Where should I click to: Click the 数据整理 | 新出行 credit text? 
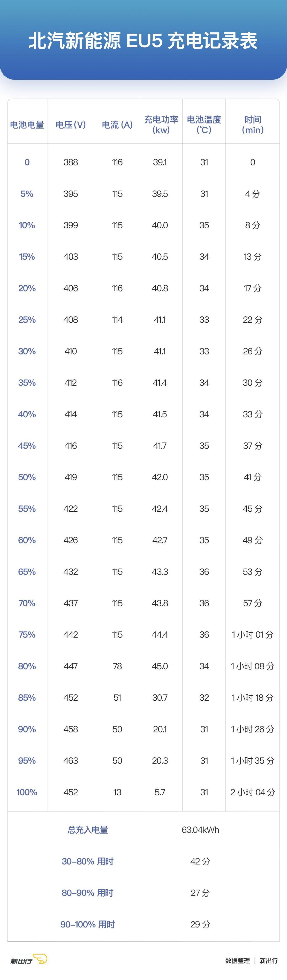point(251,961)
